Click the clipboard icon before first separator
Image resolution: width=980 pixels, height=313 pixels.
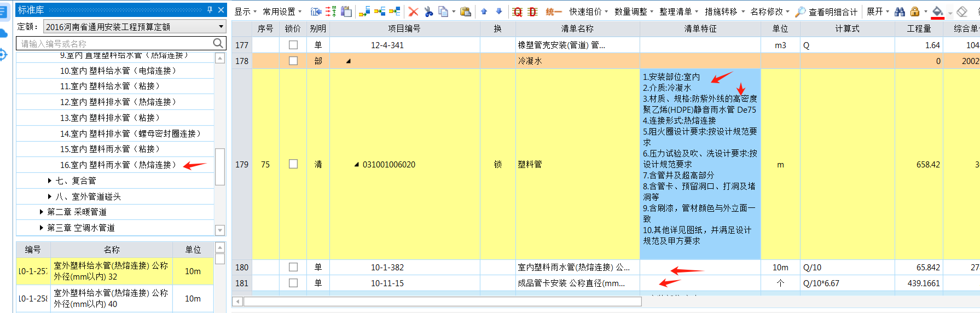(x=346, y=11)
